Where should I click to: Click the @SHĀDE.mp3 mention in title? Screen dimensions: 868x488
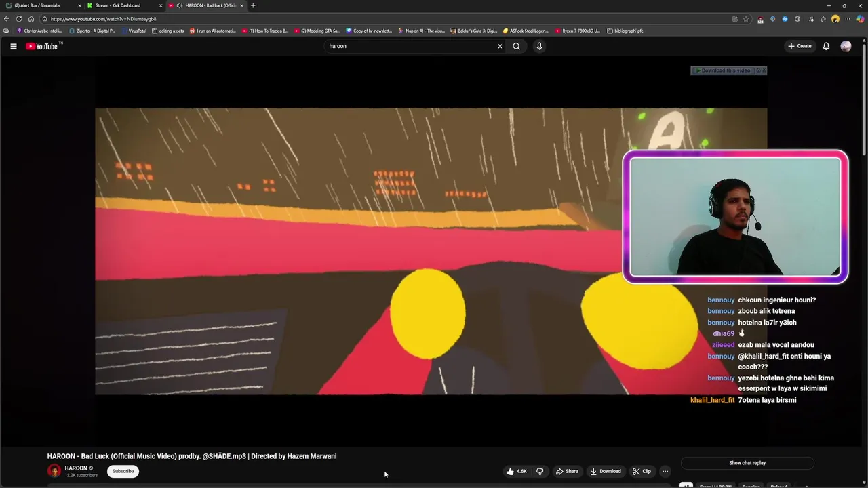[224, 456]
